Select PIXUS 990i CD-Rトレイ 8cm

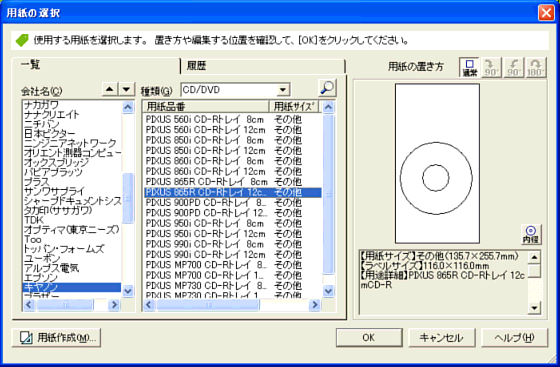point(233,244)
